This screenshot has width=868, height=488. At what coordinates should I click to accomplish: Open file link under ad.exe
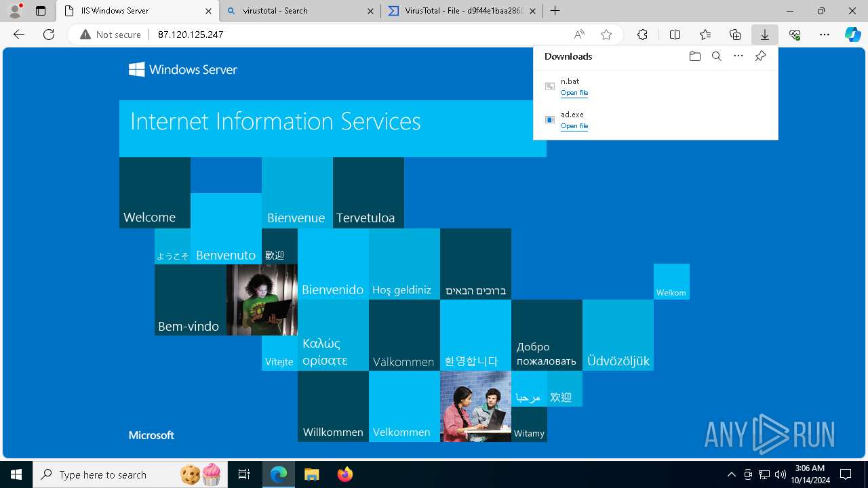coord(574,126)
